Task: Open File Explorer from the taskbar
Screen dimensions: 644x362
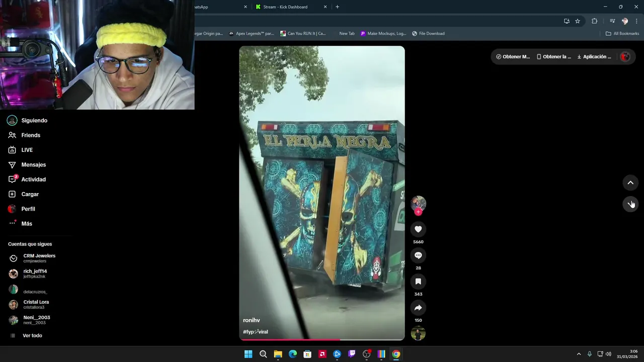Action: pyautogui.click(x=278, y=354)
